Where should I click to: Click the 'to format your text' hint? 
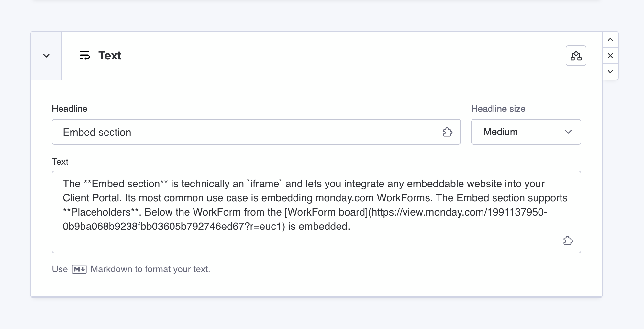172,269
